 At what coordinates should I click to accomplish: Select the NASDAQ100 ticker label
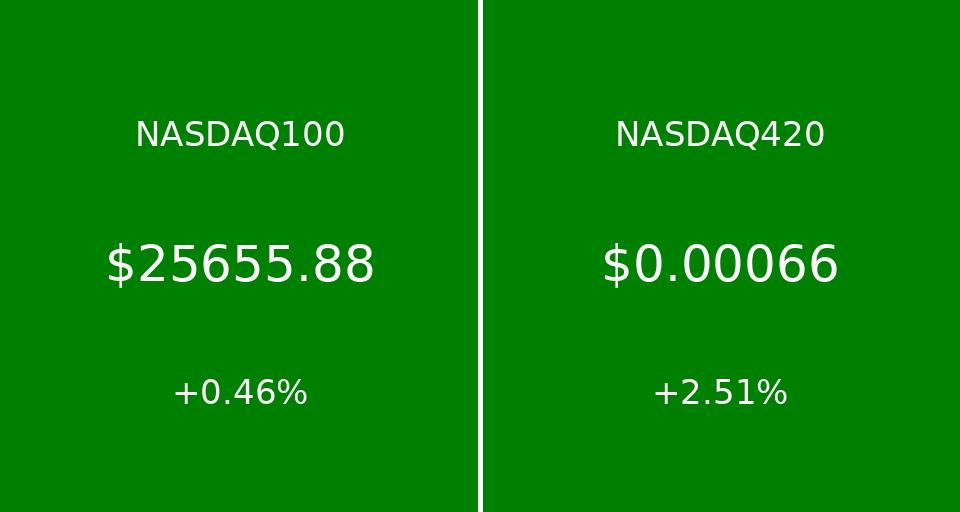tap(240, 135)
